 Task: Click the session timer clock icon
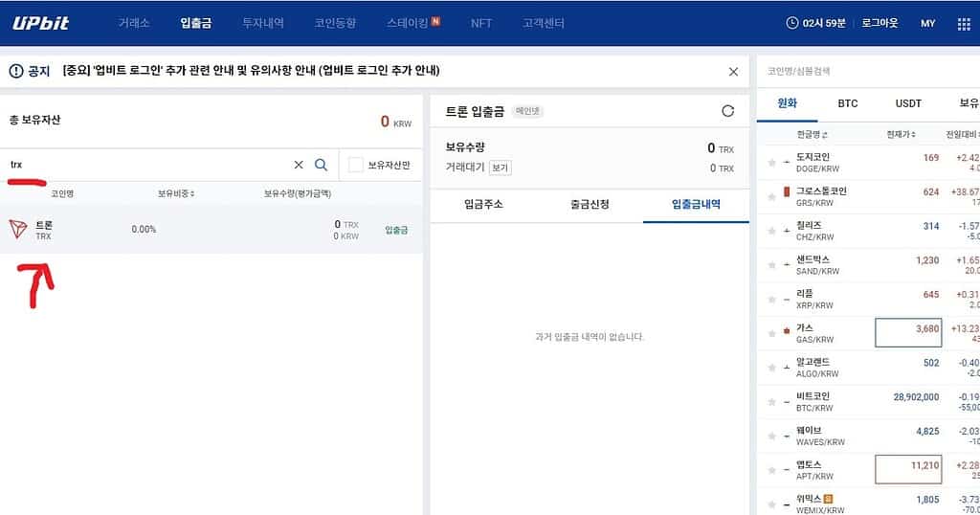[x=791, y=23]
